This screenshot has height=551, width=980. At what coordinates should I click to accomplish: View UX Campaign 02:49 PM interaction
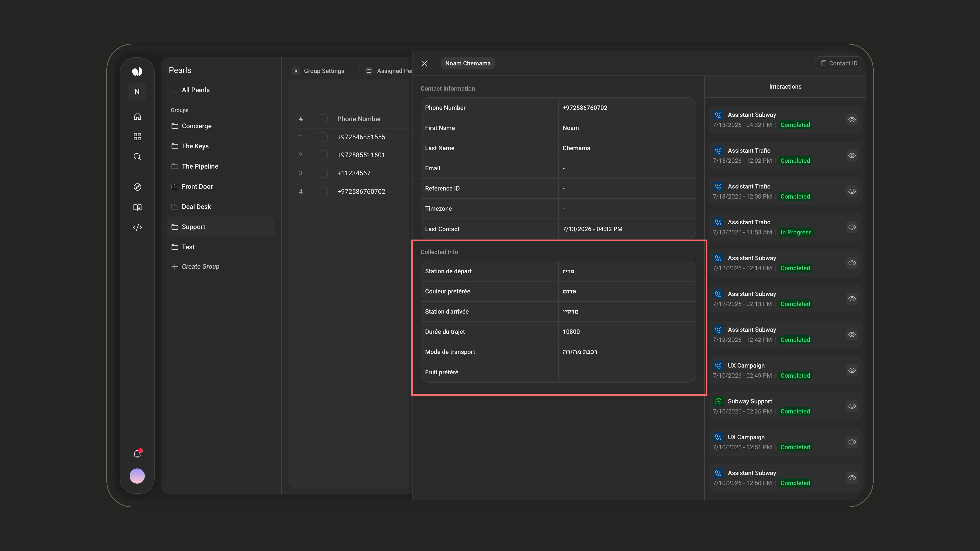pyautogui.click(x=852, y=370)
